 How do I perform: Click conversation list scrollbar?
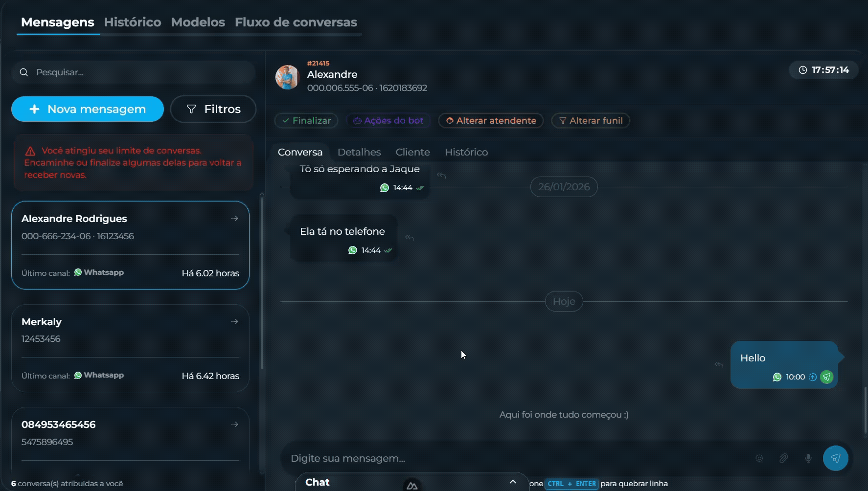tap(262, 282)
